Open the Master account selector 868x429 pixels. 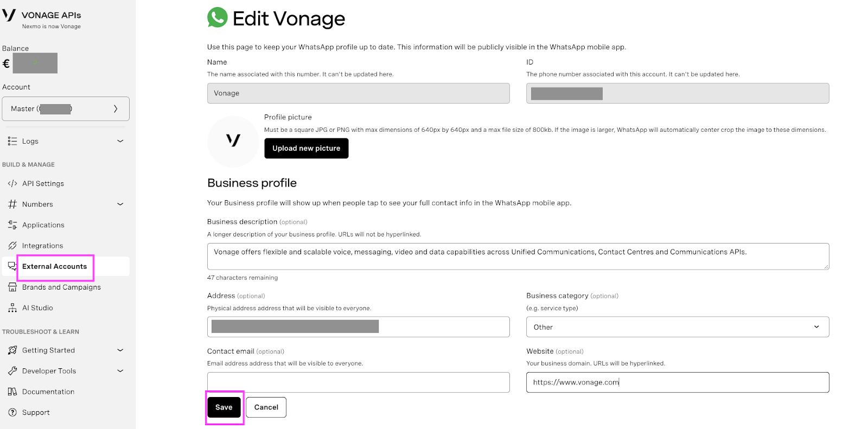coord(66,108)
